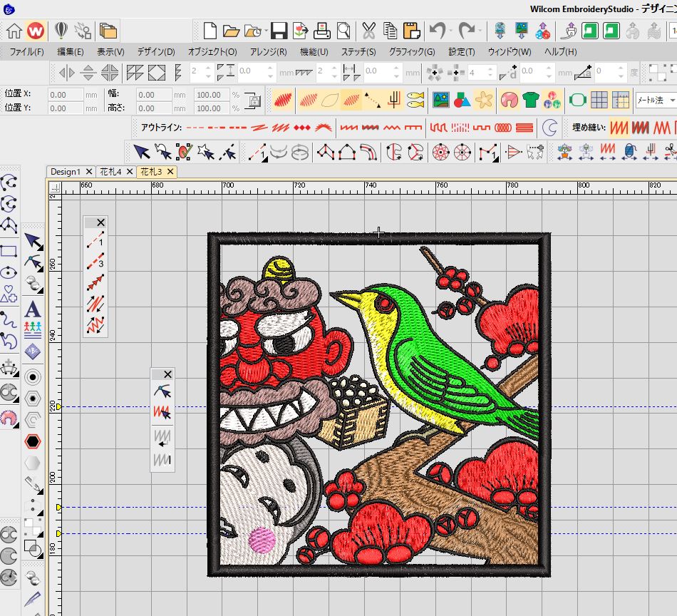677x616 pixels.
Task: Select the hearts and basic shapes tool
Action: (9, 294)
